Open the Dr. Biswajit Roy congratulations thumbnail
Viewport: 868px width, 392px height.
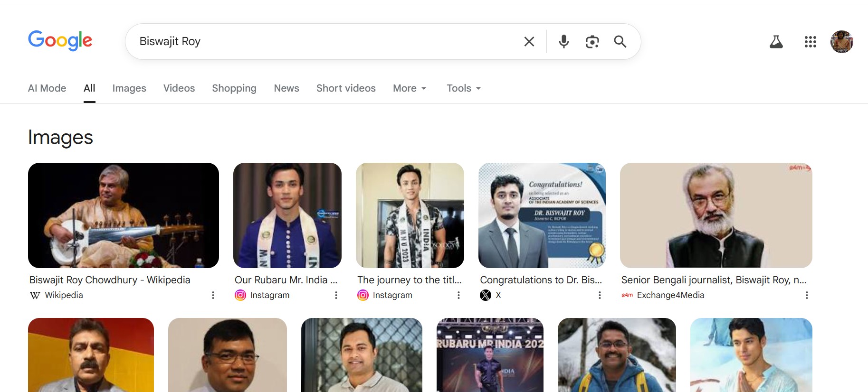[542, 215]
